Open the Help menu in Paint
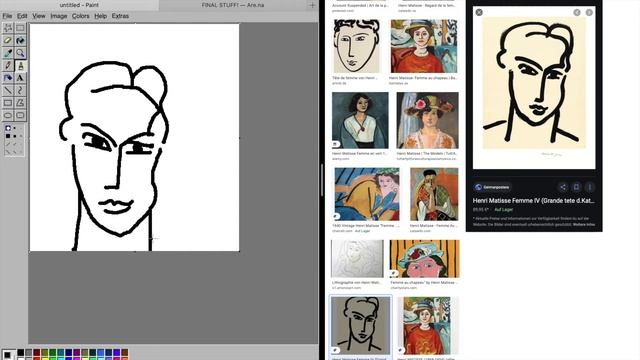 click(x=100, y=16)
